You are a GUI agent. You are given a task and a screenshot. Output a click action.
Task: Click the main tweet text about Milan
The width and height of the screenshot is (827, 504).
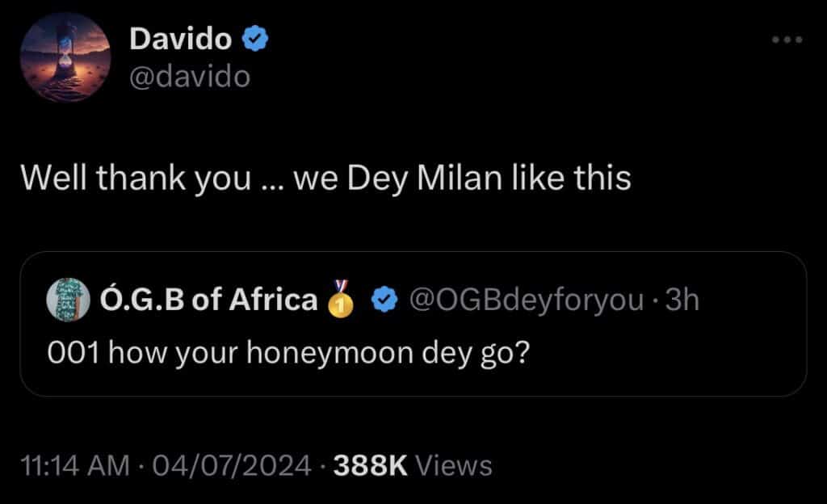(327, 177)
